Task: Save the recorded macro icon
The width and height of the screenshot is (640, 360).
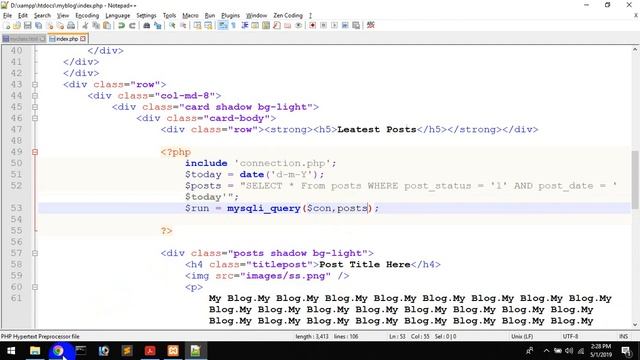Action: (356, 25)
